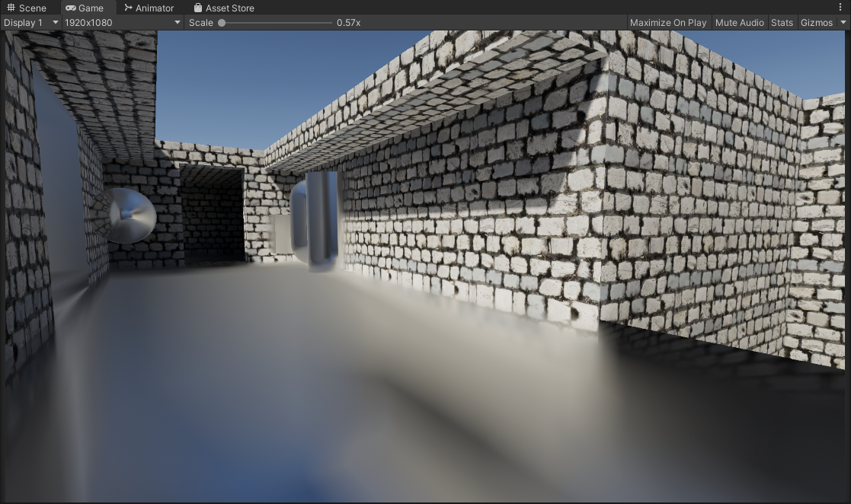The height and width of the screenshot is (504, 851).
Task: Click the resolution dropdown arrow icon
Action: coord(178,23)
